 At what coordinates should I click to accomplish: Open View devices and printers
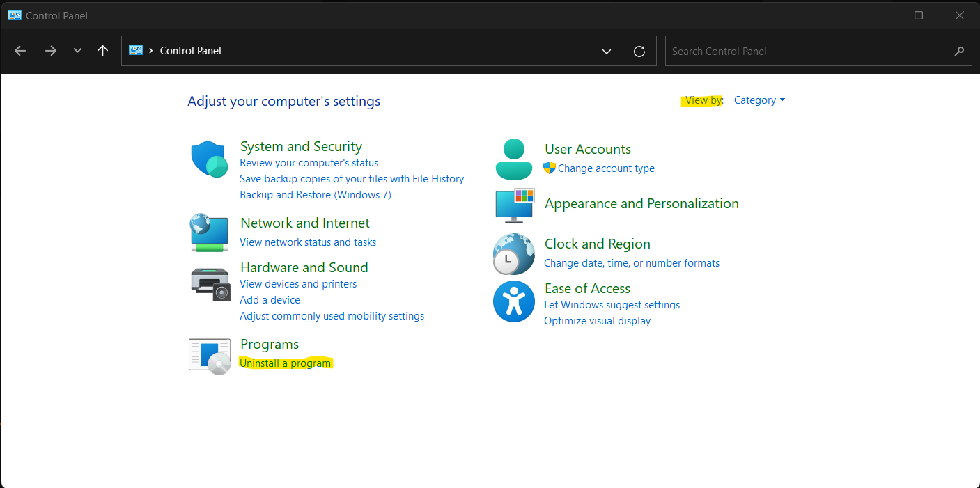[298, 284]
